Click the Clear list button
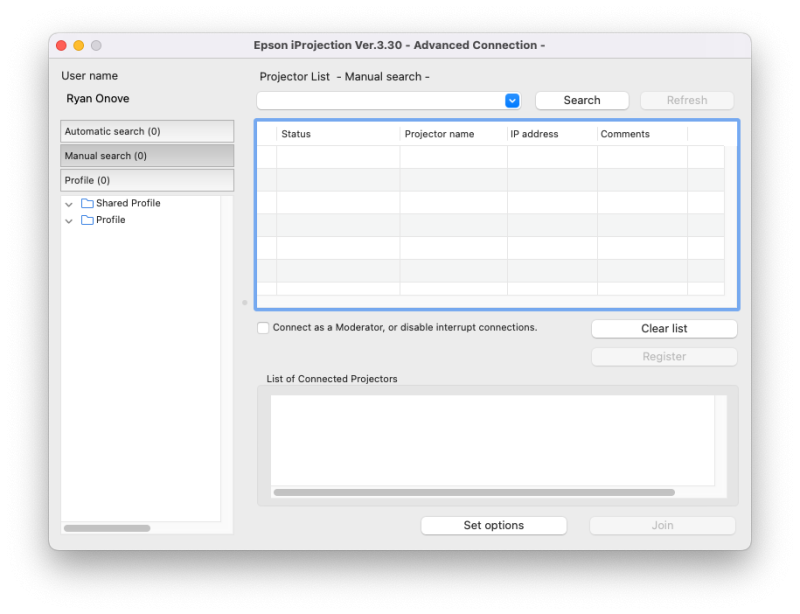 tap(664, 329)
